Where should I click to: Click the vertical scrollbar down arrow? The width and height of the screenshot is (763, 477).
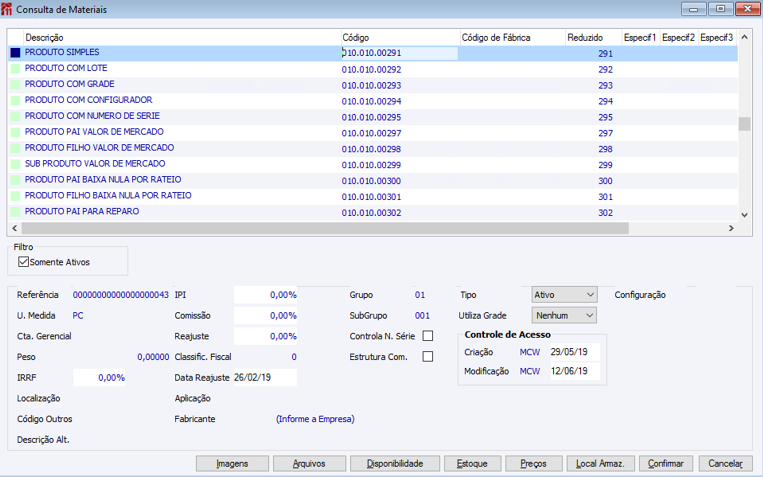point(744,215)
